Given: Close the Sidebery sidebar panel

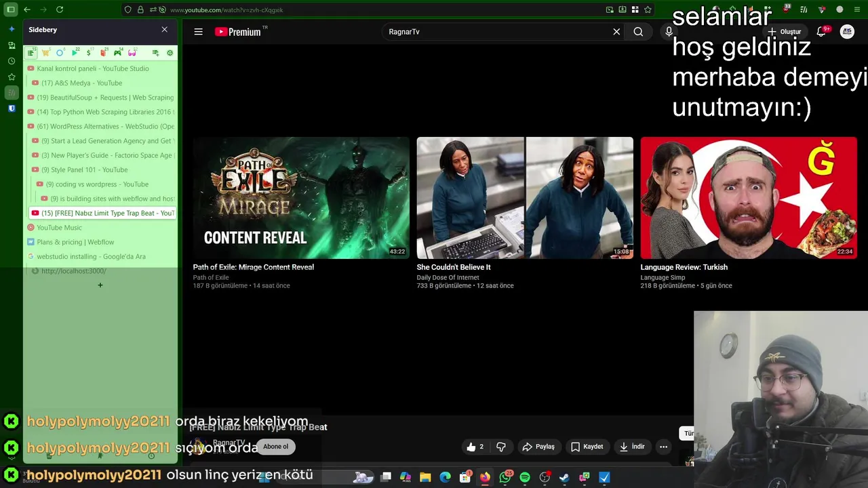Looking at the screenshot, I should pos(164,30).
